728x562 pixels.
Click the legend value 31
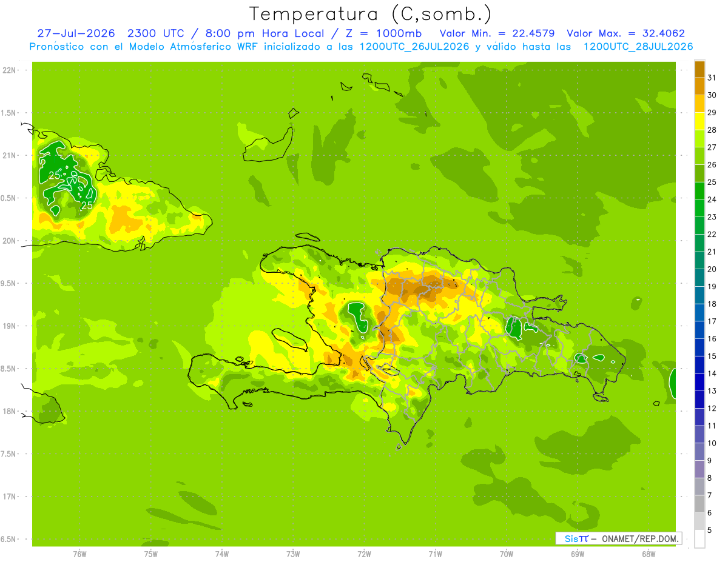click(712, 78)
